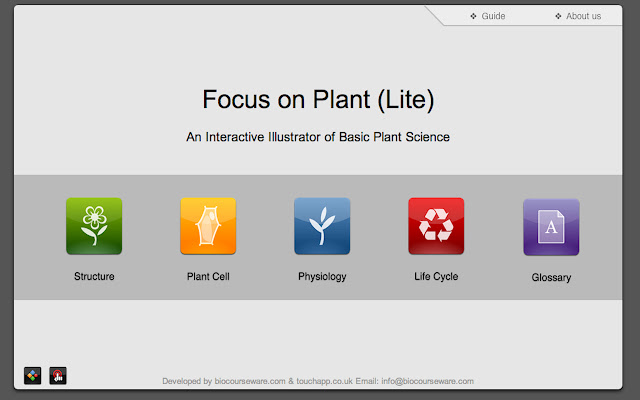Select the Life Cycle text label
The image size is (640, 400).
[x=436, y=276]
